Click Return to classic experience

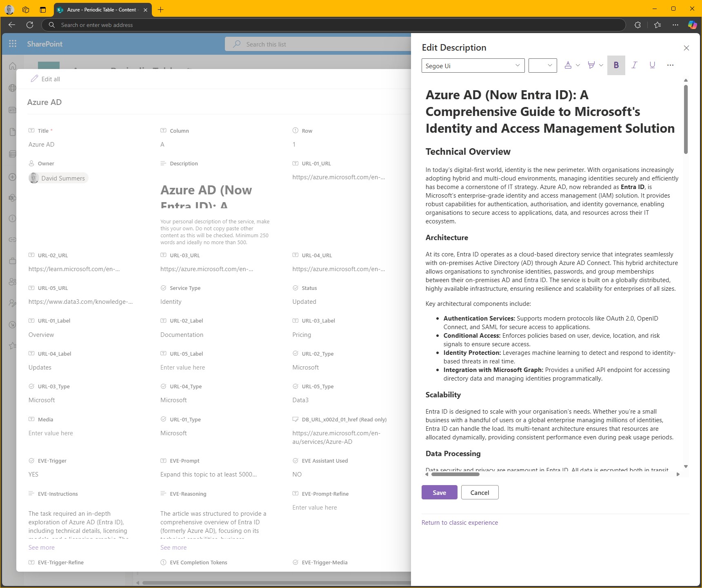[460, 522]
